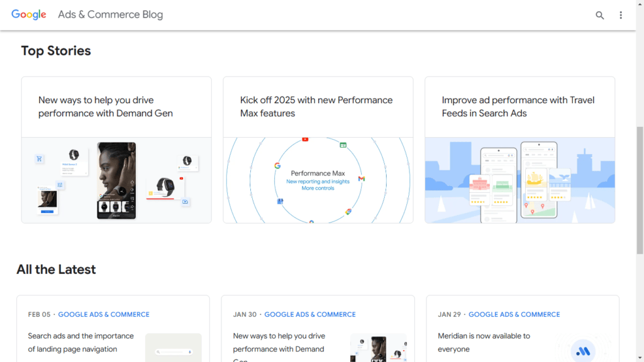Select the Travel Feeds cityscape illustration
The image size is (644, 362).
[x=519, y=180]
